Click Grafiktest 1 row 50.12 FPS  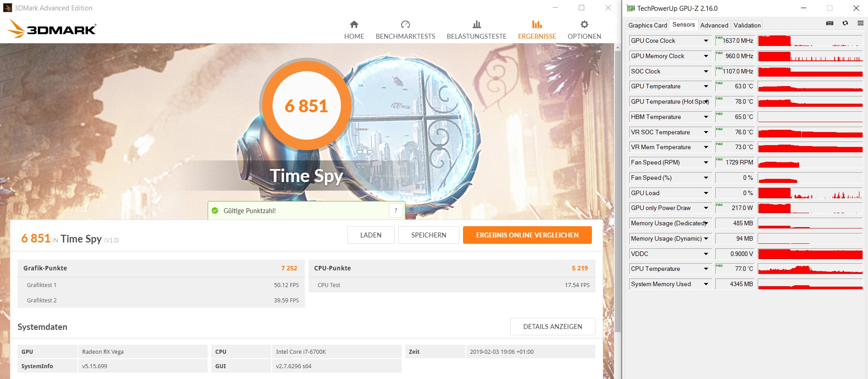[x=161, y=285]
